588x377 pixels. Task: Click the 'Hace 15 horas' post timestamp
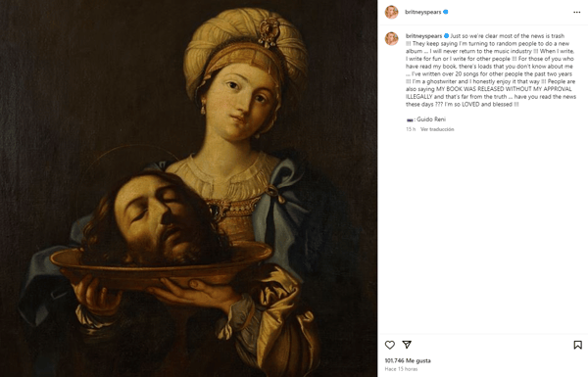pyautogui.click(x=401, y=369)
